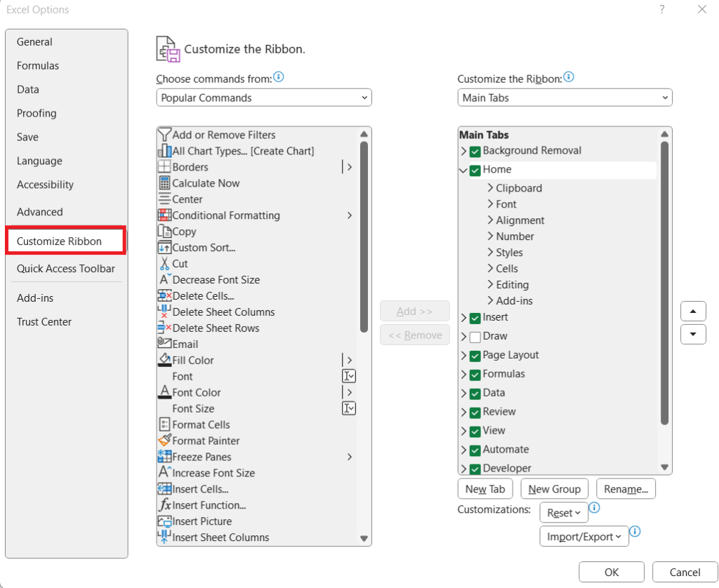Open the Import/Export menu
The width and height of the screenshot is (719, 588).
coord(583,536)
